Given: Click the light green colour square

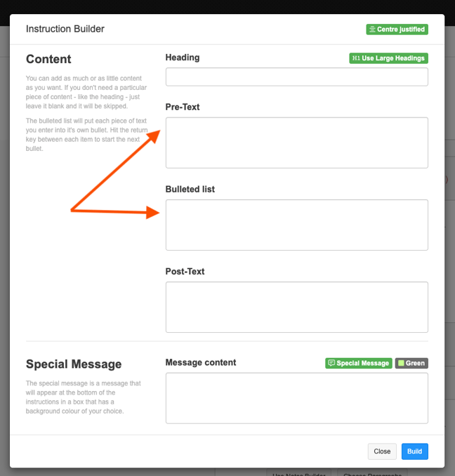Looking at the screenshot, I should (401, 363).
